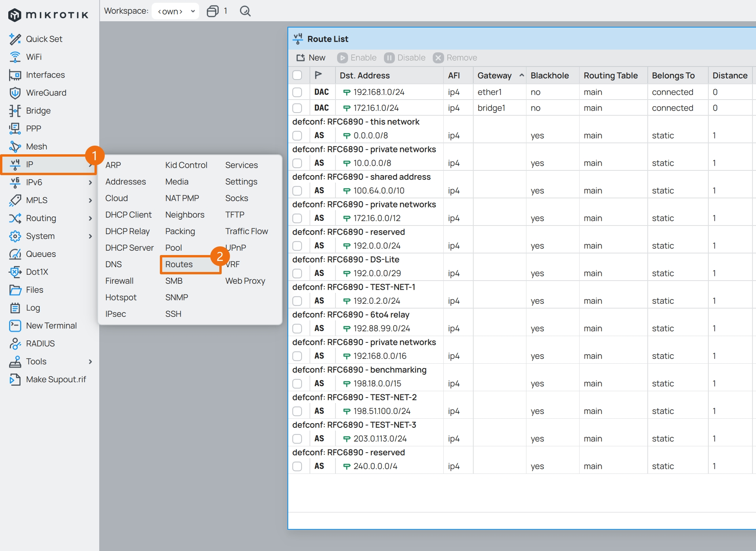Check the 172.16.0.0/12 route row checkbox
Screen dimensions: 756x551
click(x=297, y=218)
